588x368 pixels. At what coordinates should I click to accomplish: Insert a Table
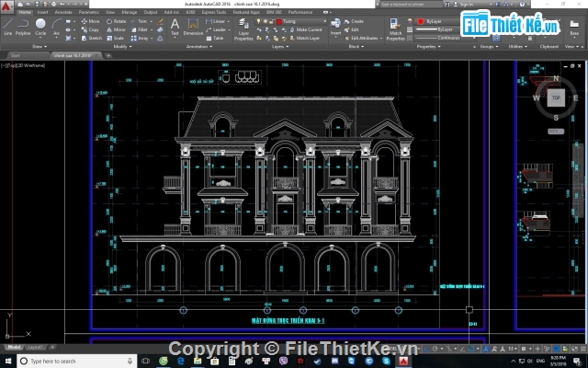215,39
